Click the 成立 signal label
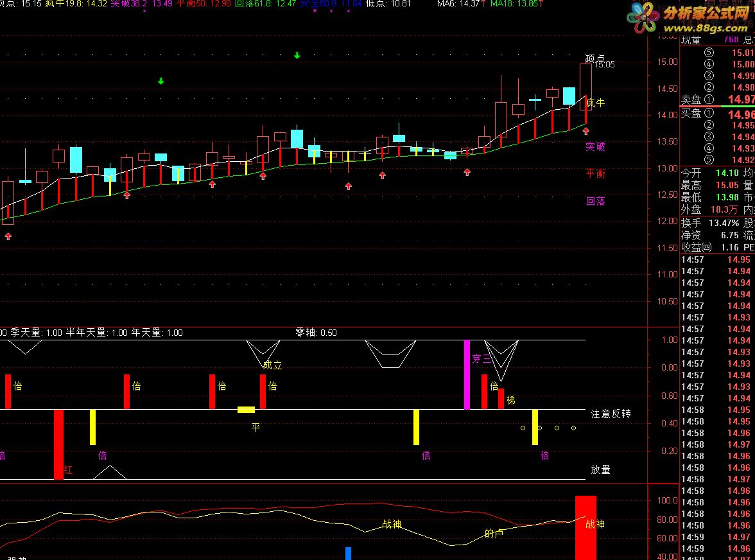Viewport: 755px width, 560px height. point(272,365)
